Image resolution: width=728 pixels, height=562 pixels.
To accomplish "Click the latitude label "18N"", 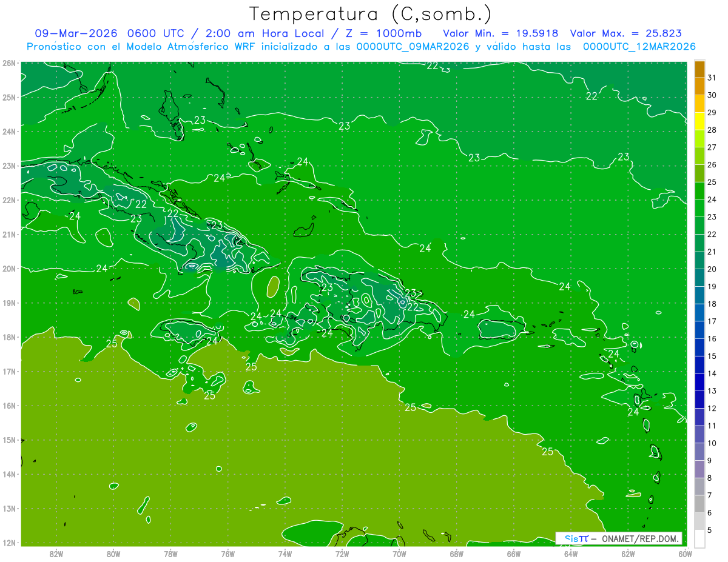I will 8,338.
